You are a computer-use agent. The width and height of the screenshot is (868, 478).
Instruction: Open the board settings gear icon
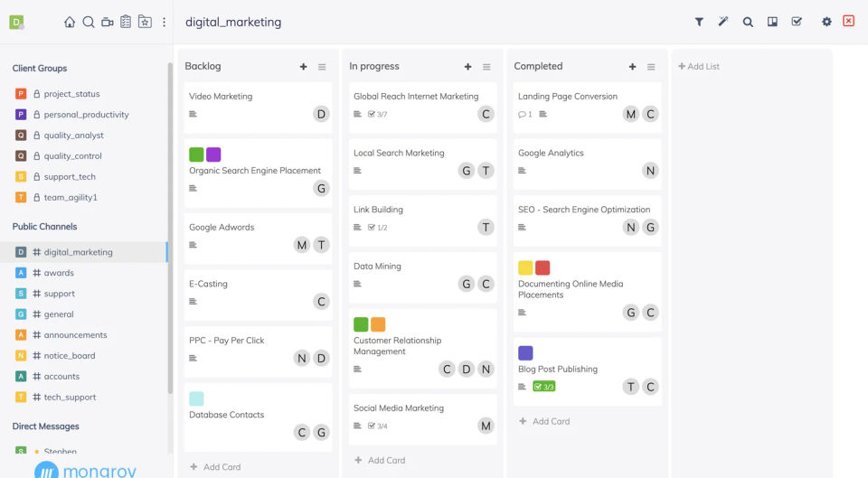tap(826, 22)
